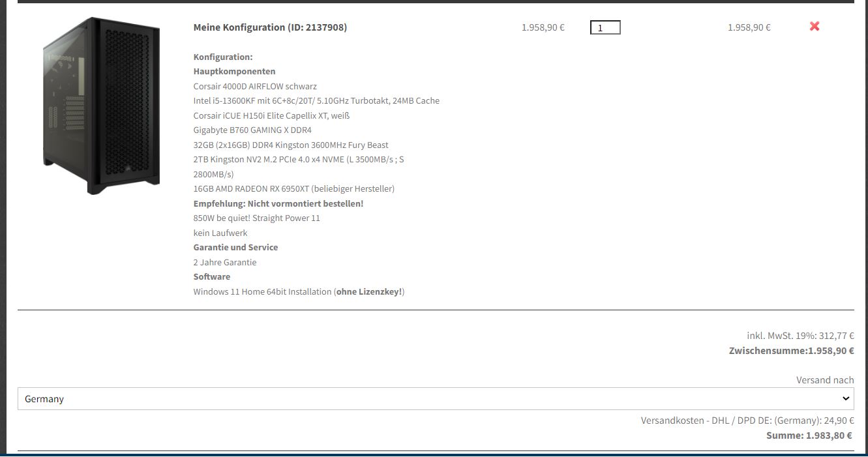Click Gigabyte B760 GAMING X DDR4 text
This screenshot has width=868, height=457.
(x=252, y=130)
